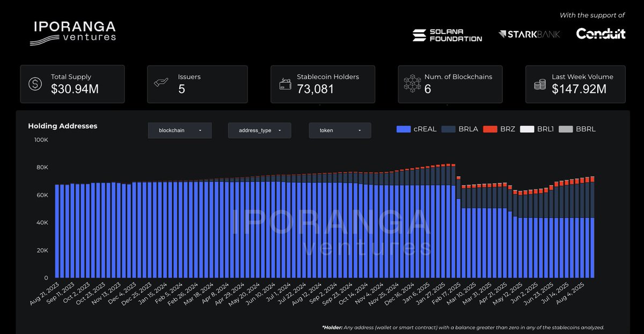644x334 pixels.
Task: Open the token filter dropdown
Action: coord(340,130)
